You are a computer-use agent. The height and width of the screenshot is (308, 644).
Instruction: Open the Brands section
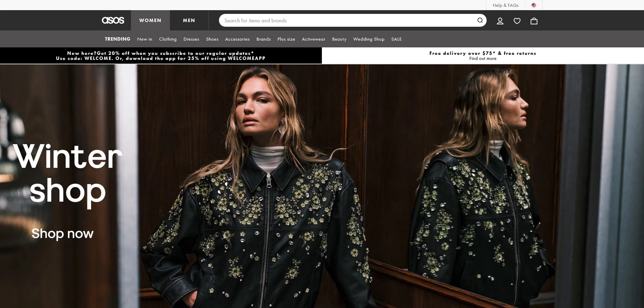[264, 39]
